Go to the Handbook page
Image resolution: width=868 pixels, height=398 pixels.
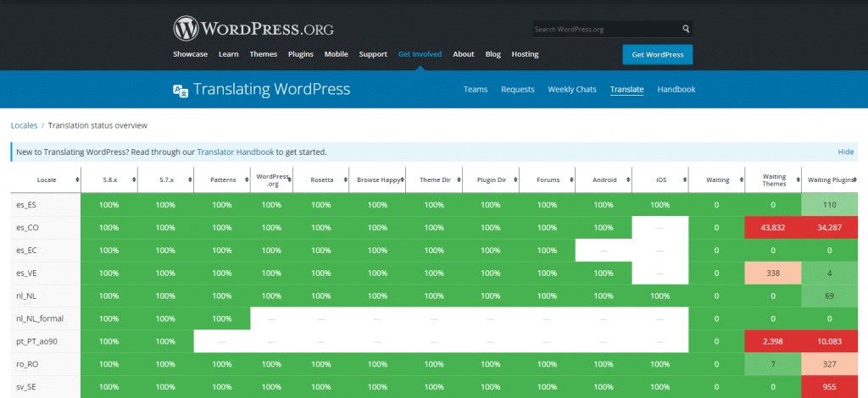click(x=676, y=90)
